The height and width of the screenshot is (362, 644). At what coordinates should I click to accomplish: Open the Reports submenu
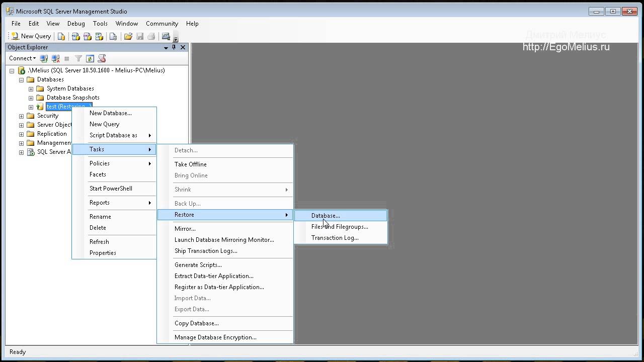[114, 203]
